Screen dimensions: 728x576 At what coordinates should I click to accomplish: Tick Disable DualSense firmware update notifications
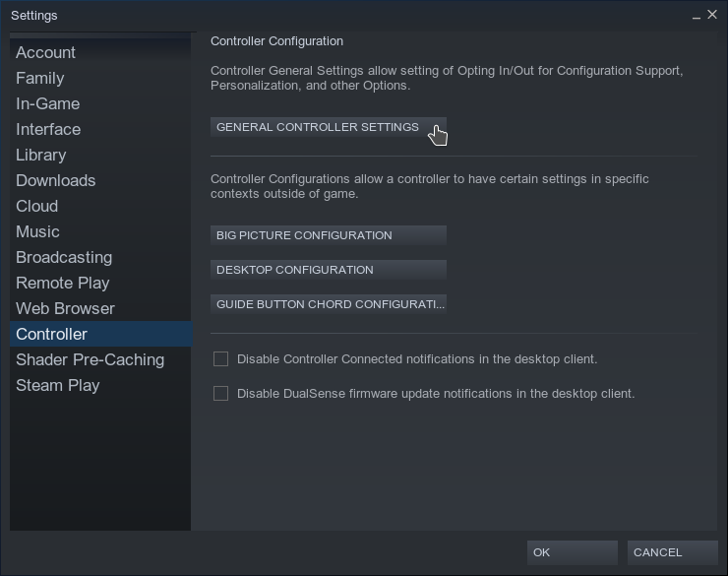pyautogui.click(x=220, y=393)
